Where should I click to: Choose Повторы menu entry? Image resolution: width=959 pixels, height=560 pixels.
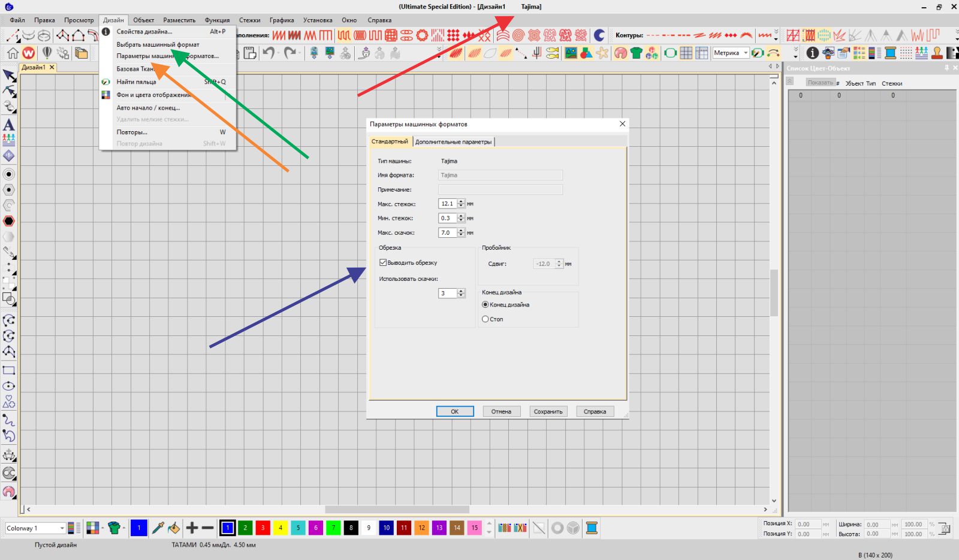(x=132, y=132)
